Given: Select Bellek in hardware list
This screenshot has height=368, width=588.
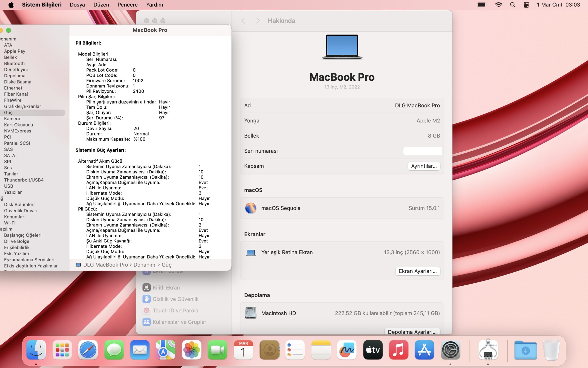Looking at the screenshot, I should tap(10, 57).
